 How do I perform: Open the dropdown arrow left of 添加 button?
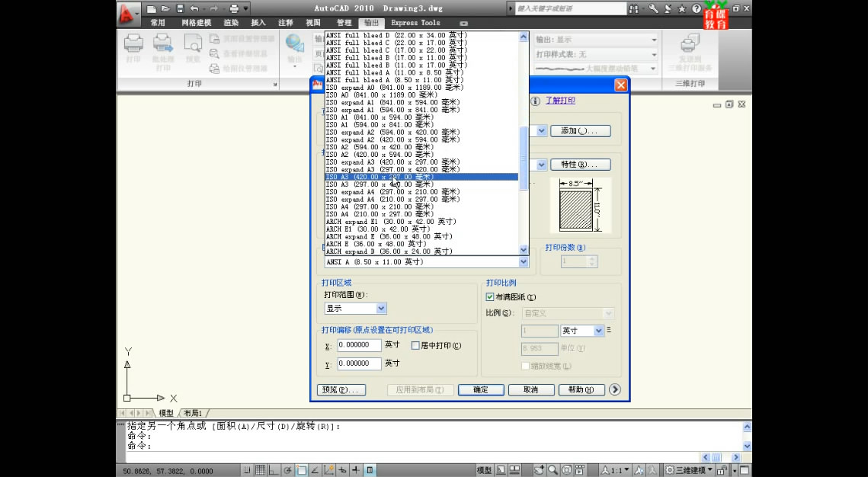tap(541, 131)
